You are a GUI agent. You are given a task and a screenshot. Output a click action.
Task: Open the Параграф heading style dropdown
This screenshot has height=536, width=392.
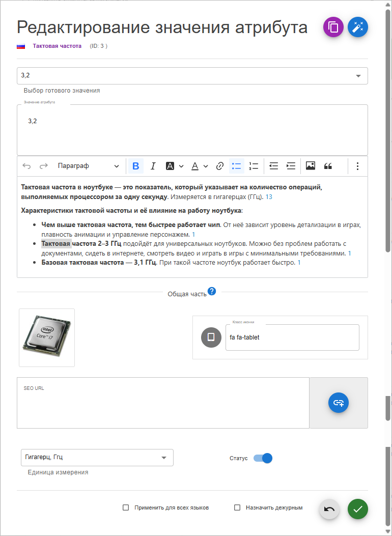click(x=88, y=166)
